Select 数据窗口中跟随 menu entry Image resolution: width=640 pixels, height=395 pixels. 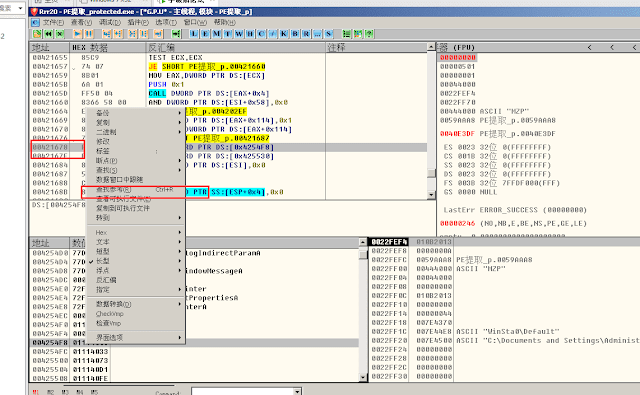(136, 180)
